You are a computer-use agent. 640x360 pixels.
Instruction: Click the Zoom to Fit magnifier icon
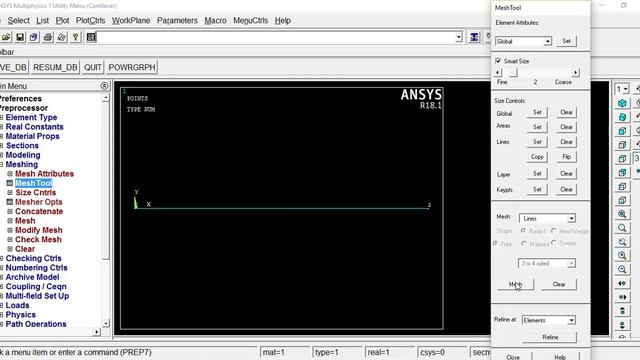click(x=622, y=214)
